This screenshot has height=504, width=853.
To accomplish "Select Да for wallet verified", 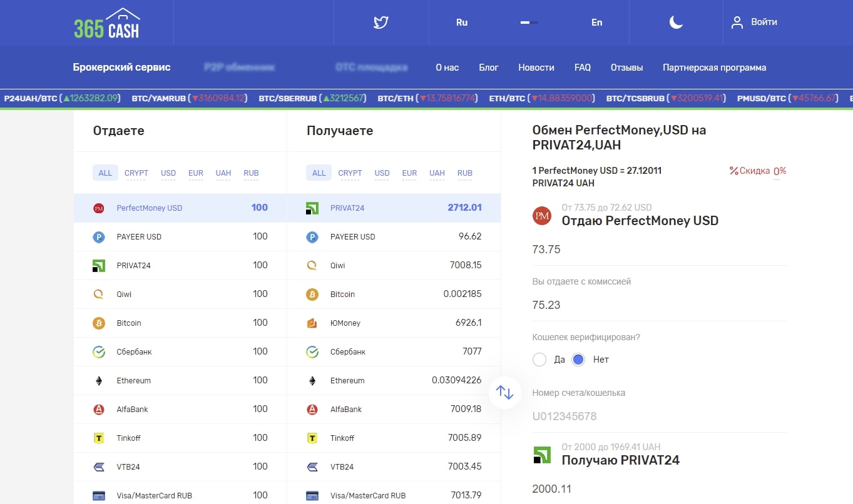I will tap(539, 360).
